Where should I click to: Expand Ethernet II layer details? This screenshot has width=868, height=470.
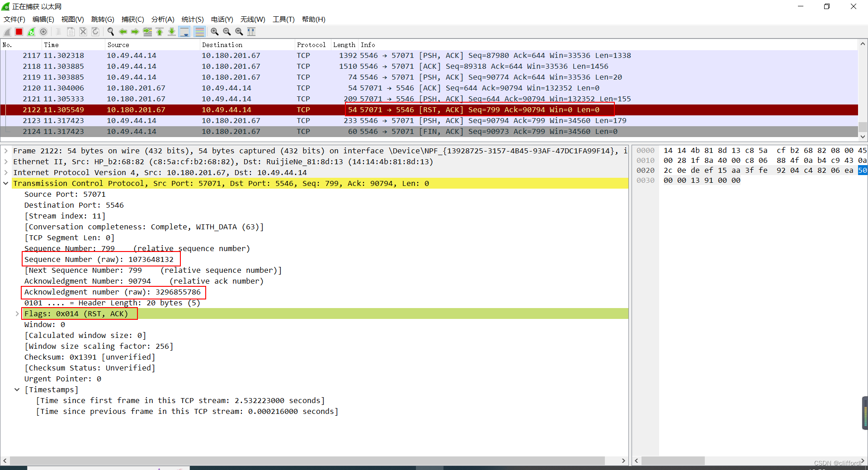(6, 161)
